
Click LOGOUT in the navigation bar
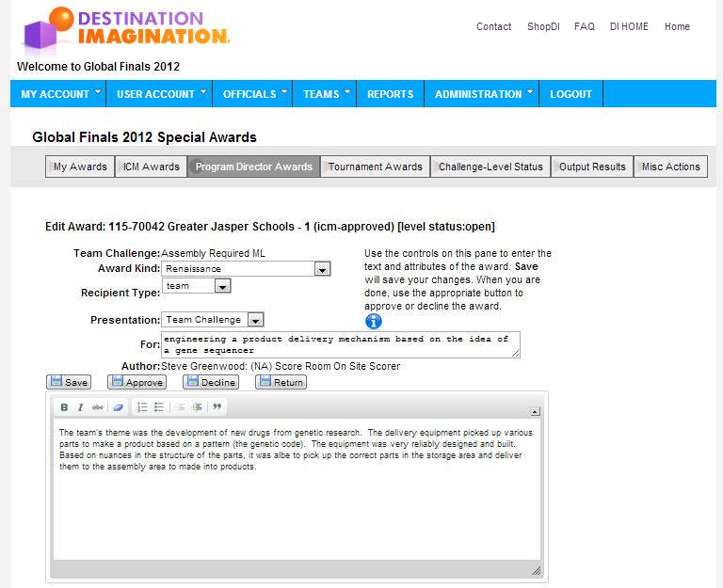click(x=570, y=94)
